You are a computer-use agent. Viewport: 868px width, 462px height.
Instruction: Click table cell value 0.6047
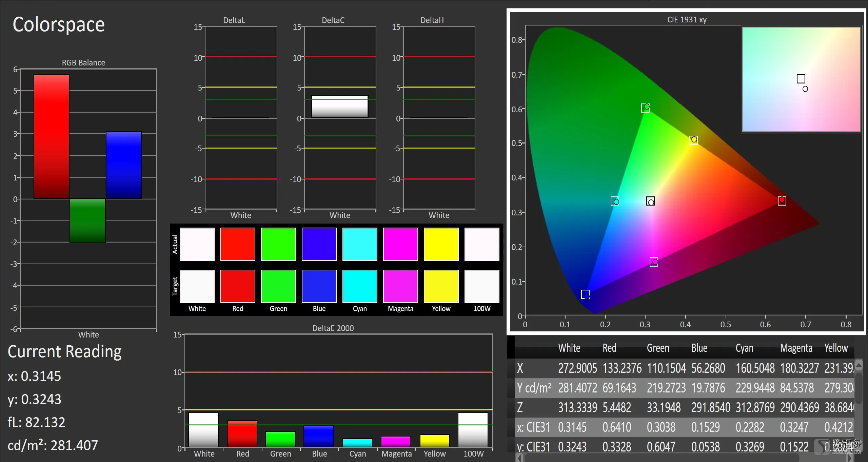[661, 447]
